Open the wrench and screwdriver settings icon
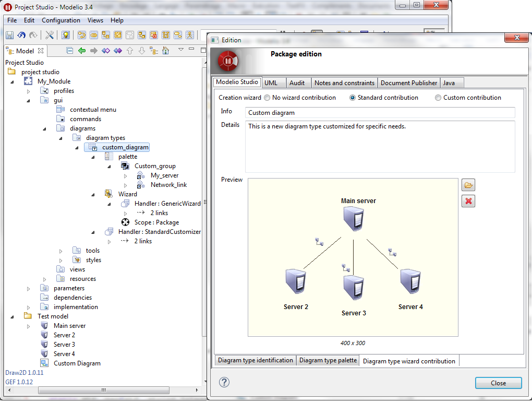The height and width of the screenshot is (402, 532). coord(50,35)
